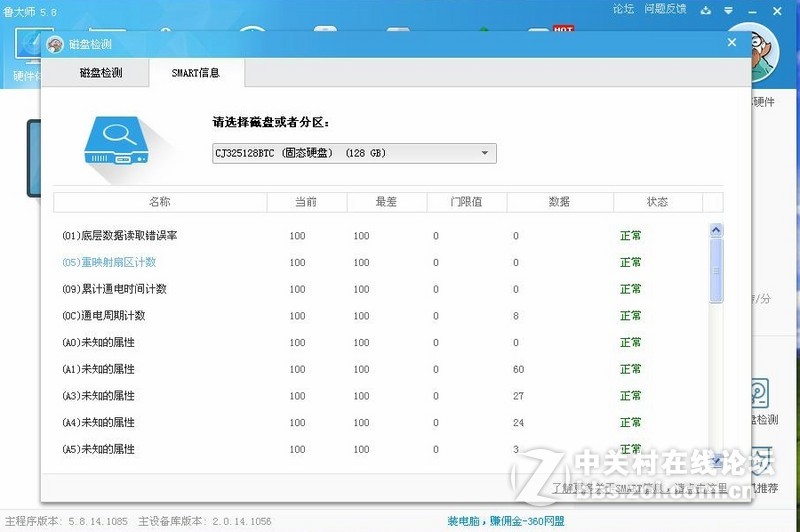Click the data value 27 for A3

[518, 396]
